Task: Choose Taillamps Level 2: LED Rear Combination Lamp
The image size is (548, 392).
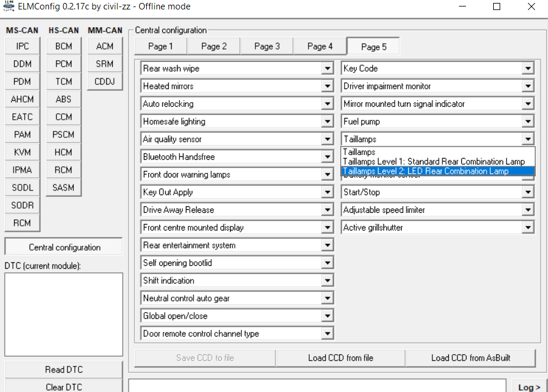Action: coord(425,171)
